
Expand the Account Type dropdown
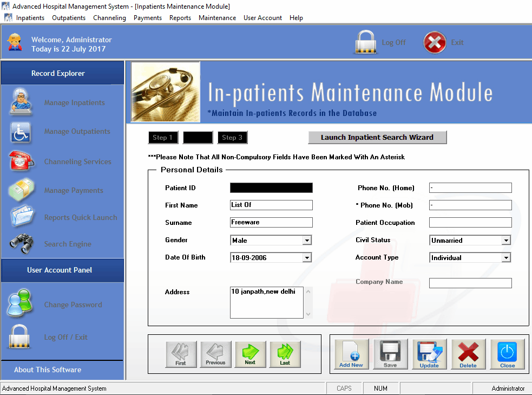click(x=506, y=258)
